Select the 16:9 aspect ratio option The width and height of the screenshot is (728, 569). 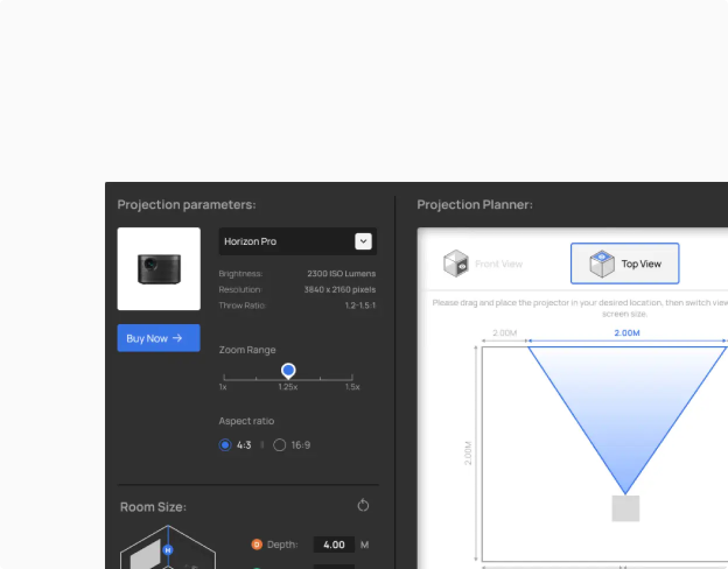[x=280, y=445]
